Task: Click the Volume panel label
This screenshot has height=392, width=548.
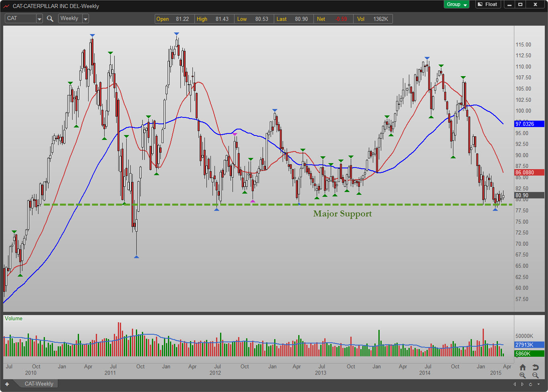Action: (x=14, y=318)
